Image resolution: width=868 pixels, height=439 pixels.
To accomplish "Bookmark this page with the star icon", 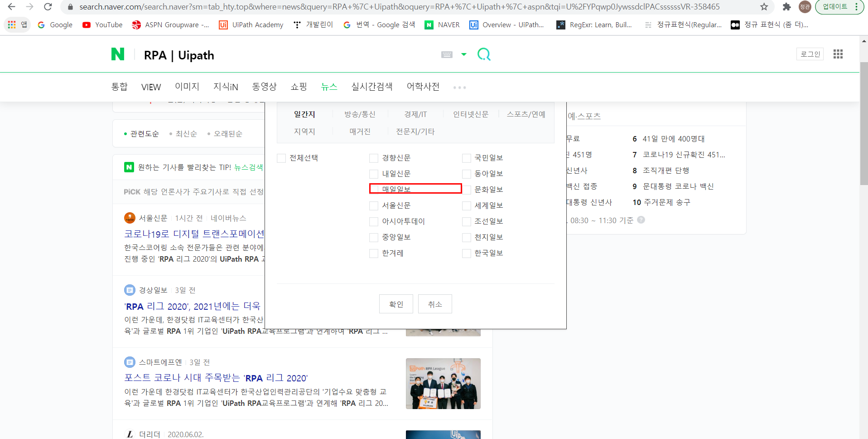I will (764, 7).
